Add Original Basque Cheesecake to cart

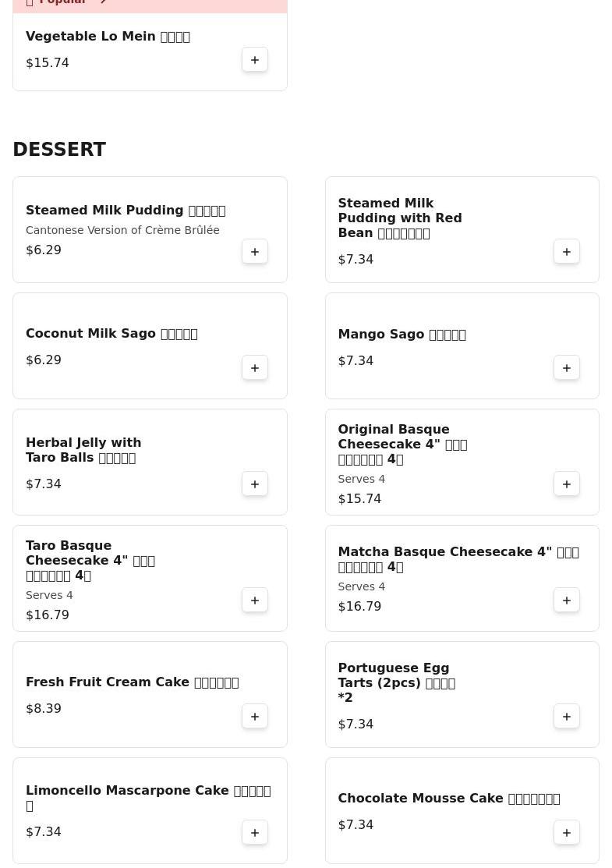click(567, 484)
